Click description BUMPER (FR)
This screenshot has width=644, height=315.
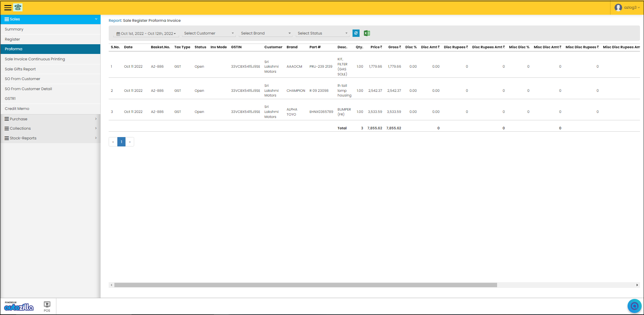(344, 112)
